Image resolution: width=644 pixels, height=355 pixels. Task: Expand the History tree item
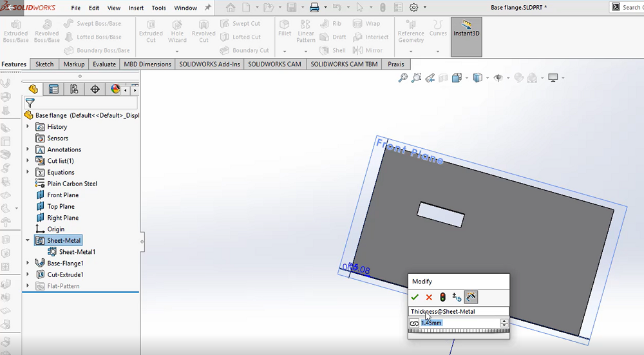point(28,126)
